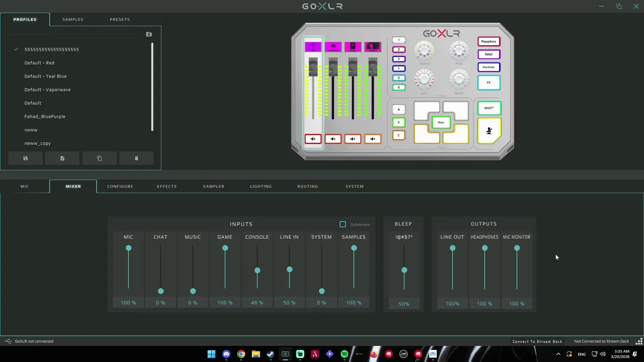Select sampler bank B on the device
644x362 pixels.
point(398,122)
